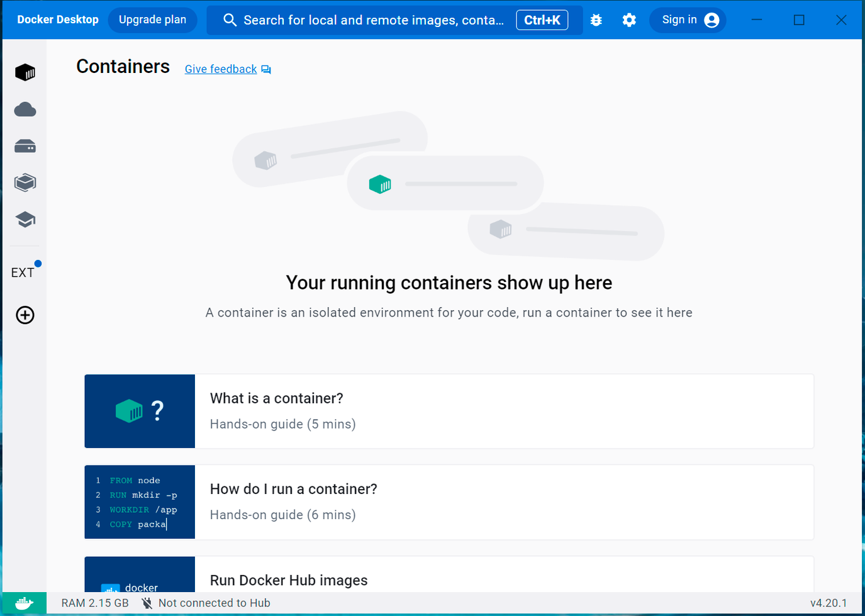Close the Docker Desktop window
Screen dimensions: 865x616
point(841,20)
